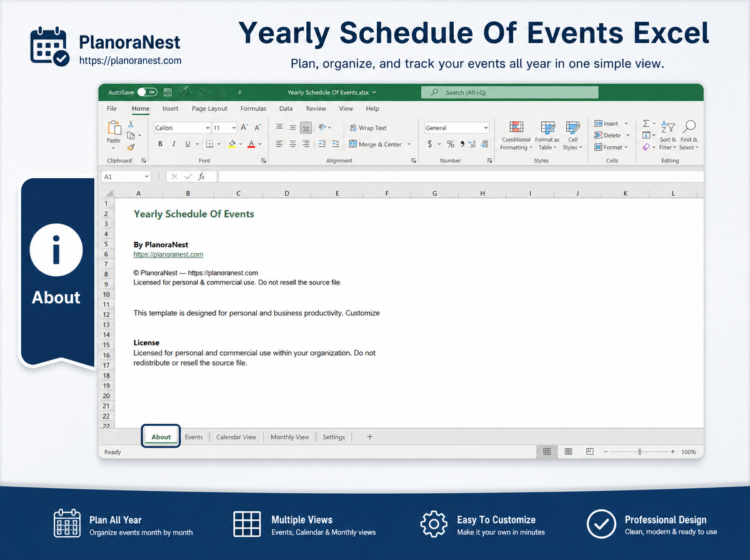Open the Formulas ribbon tab

point(253,109)
